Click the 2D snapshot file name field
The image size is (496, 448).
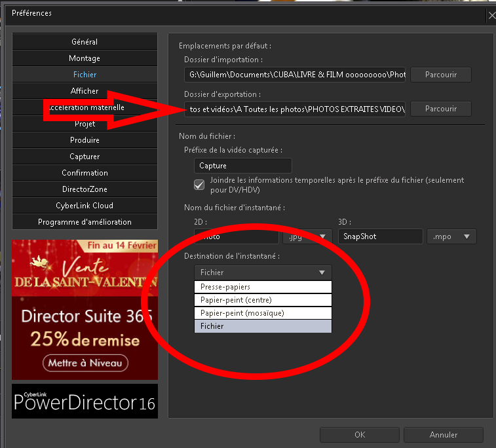tap(237, 236)
